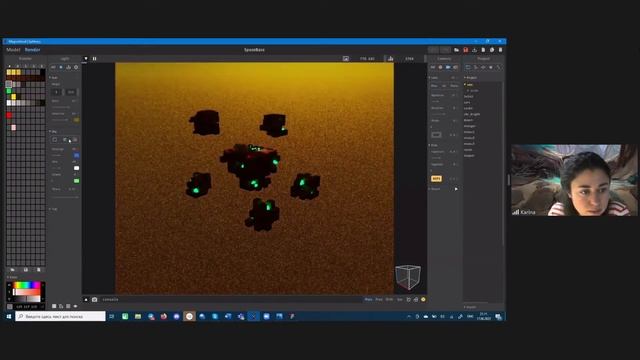
Task: Click the camera snapshot icon beside the console
Action: [94, 300]
